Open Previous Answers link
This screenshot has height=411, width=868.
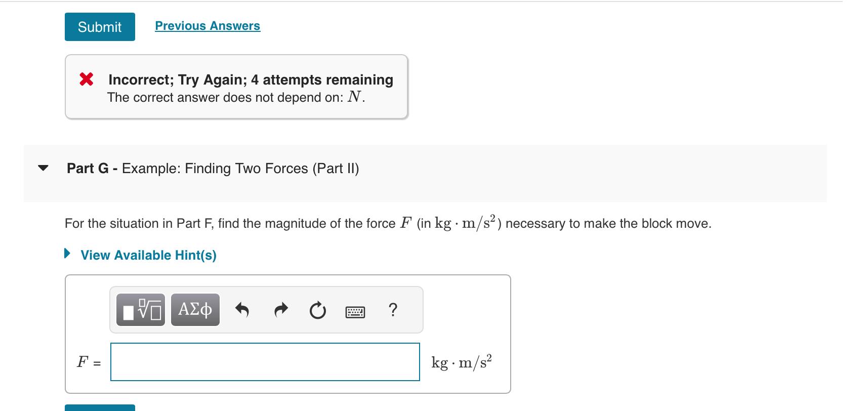[x=206, y=25]
